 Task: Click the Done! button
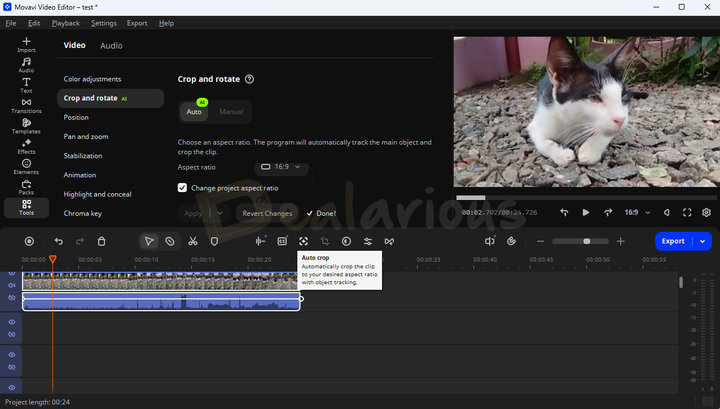click(x=321, y=213)
